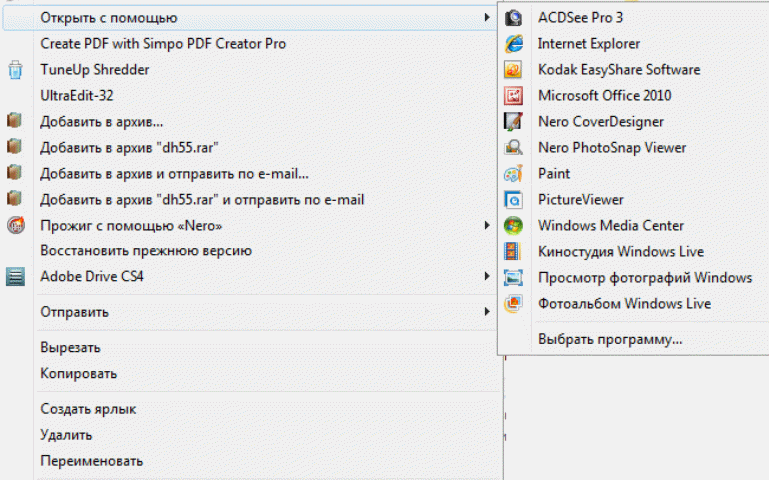Click the Nero PhotoSnap Viewer icon
The height and width of the screenshot is (480, 769).
tap(513, 148)
